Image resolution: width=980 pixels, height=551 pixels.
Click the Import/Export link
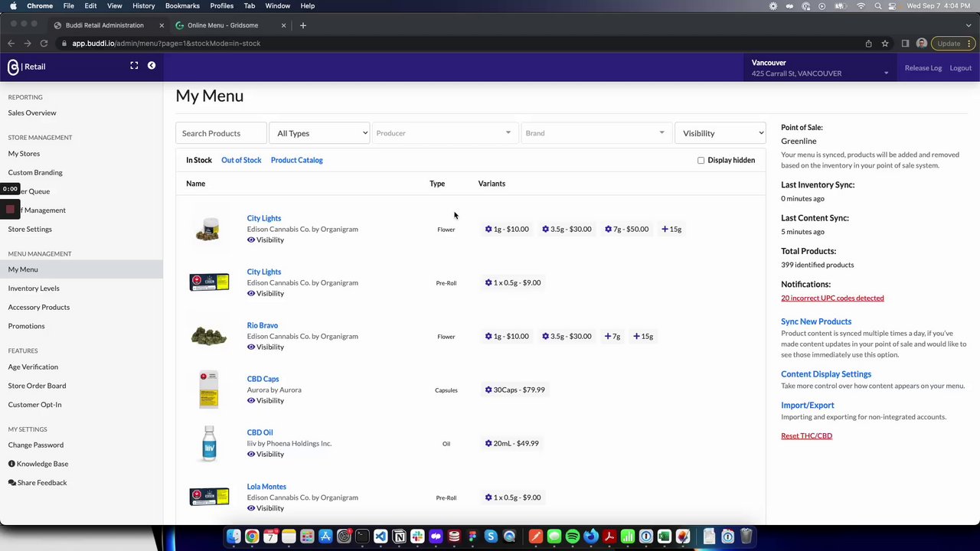808,406
